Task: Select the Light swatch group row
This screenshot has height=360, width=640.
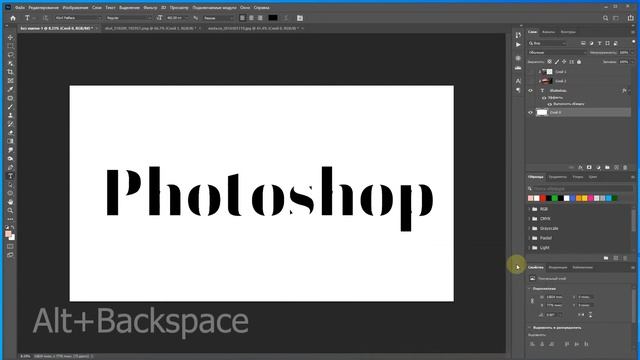Action: 579,248
